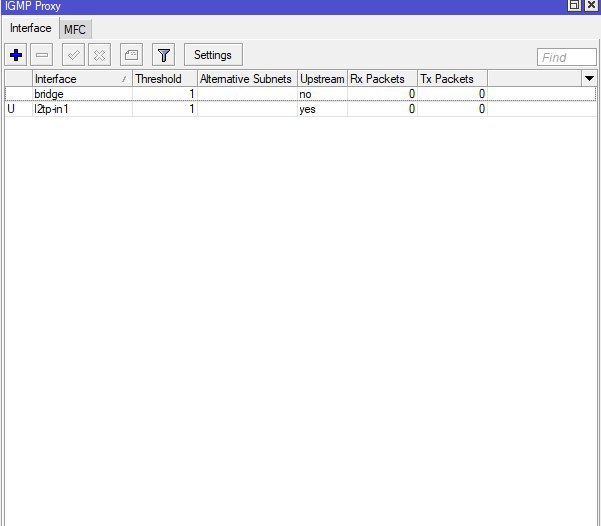Viewport: 601px width, 526px height.
Task: Select the Interface tab
Action: [31, 28]
